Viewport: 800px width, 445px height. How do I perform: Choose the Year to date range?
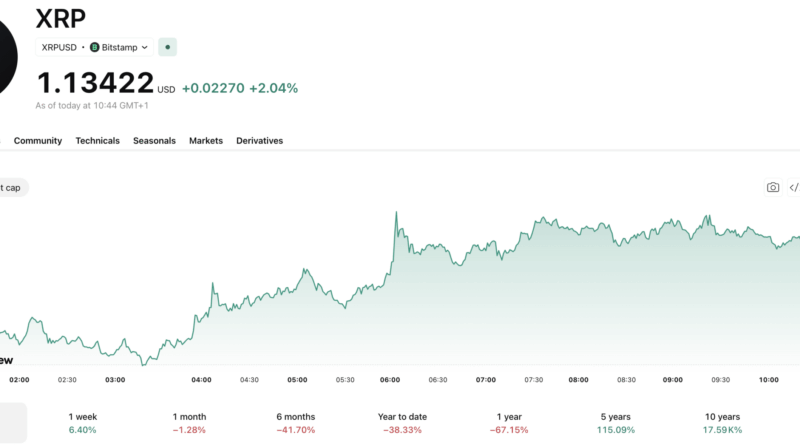tap(403, 423)
